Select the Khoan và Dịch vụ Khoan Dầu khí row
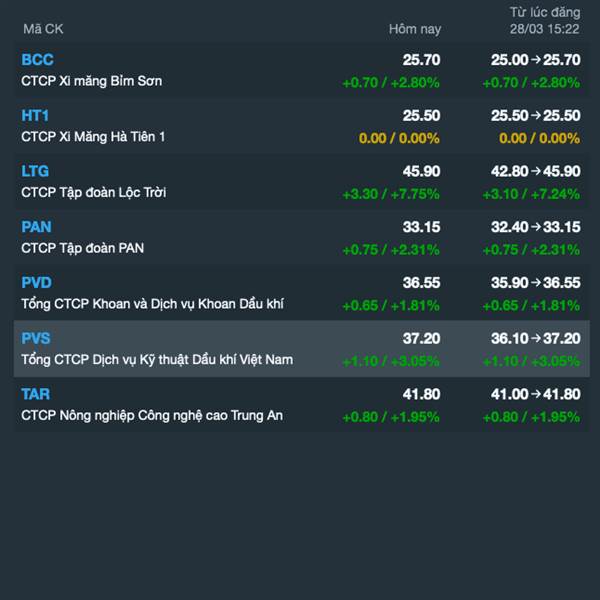This screenshot has width=600, height=600. pos(302,293)
